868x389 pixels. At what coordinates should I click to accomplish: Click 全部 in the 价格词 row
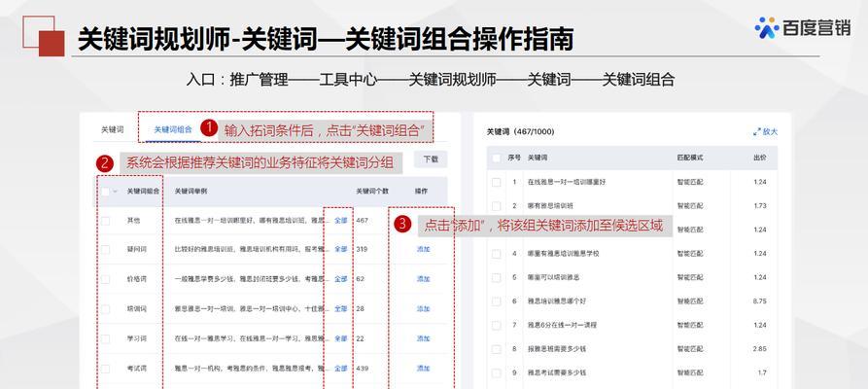pos(341,279)
